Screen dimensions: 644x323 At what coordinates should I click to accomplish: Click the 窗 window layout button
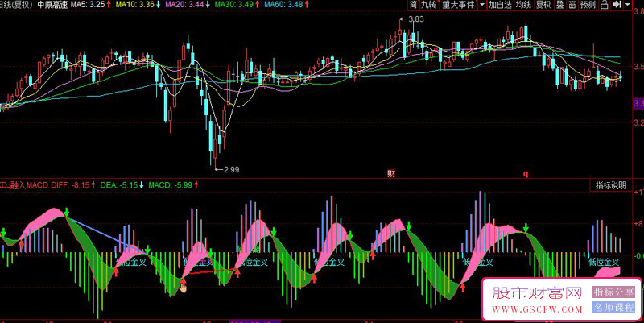click(572, 5)
